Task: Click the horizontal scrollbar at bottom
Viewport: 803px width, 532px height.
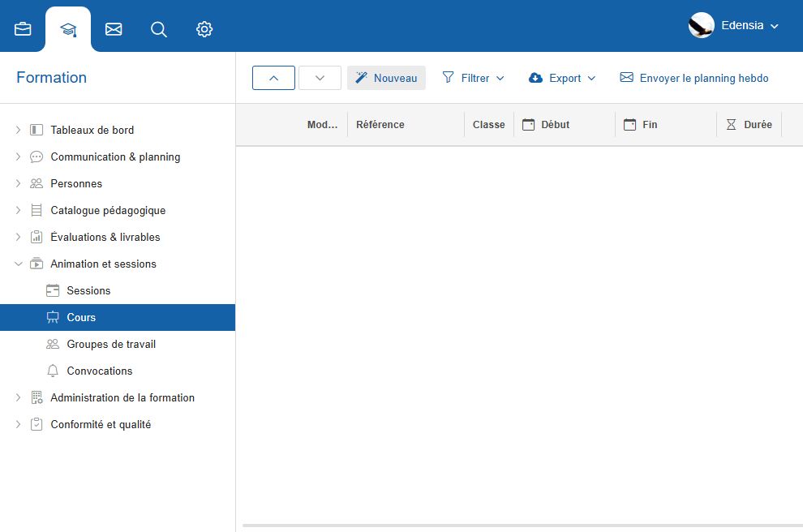Action: [522, 526]
